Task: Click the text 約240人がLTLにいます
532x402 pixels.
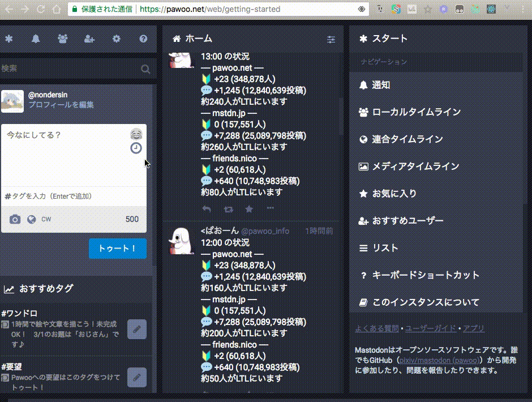Action: 244,101
